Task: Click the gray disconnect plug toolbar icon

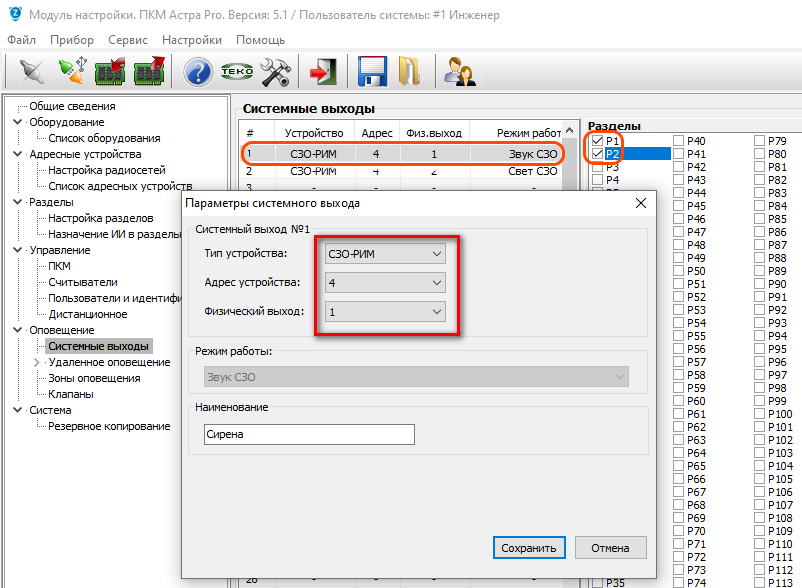Action: click(x=32, y=72)
